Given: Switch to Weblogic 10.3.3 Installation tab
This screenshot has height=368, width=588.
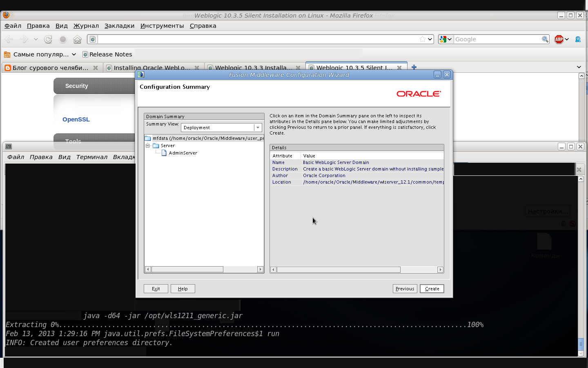Looking at the screenshot, I should pyautogui.click(x=249, y=68).
